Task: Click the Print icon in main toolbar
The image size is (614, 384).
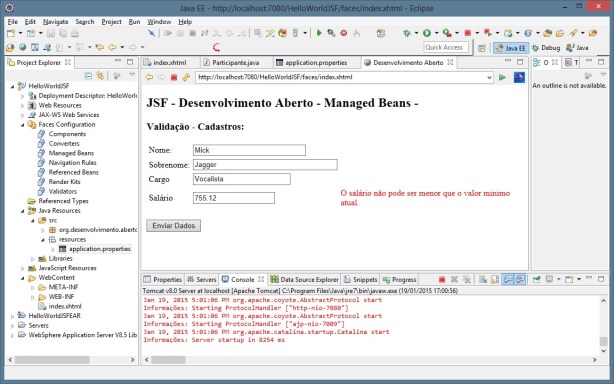Action: (75, 33)
